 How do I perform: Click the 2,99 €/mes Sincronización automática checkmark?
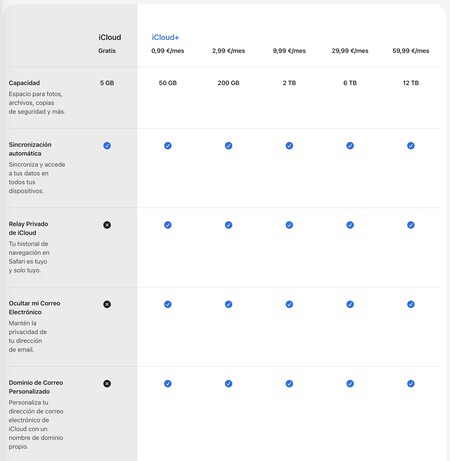(x=228, y=146)
